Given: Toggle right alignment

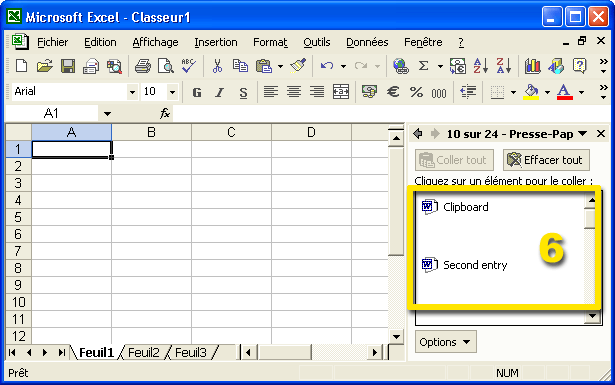Looking at the screenshot, I should click(317, 92).
